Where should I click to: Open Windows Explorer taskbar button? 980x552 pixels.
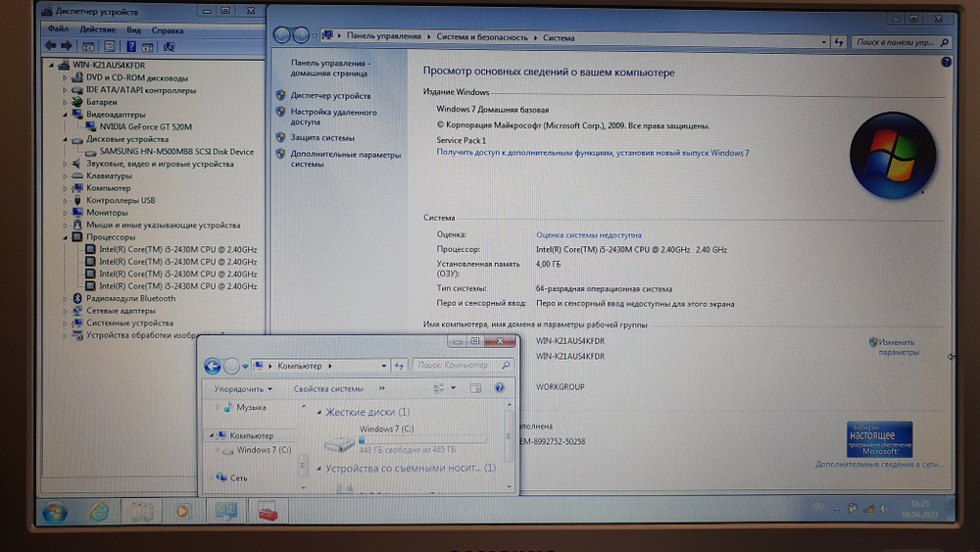(x=141, y=512)
